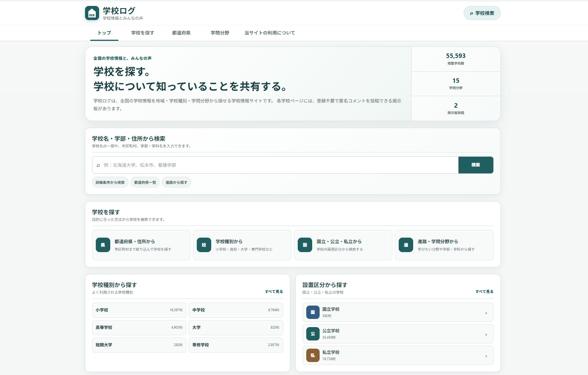Click the 学校名・学部・住所から検索 heading
This screenshot has width=588, height=375.
pos(128,139)
